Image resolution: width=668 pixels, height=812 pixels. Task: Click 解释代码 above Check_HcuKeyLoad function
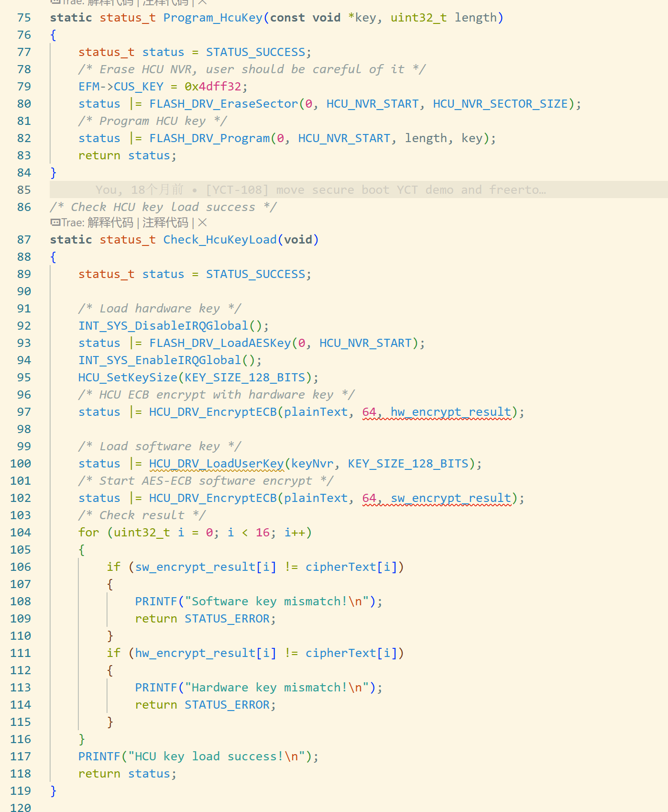pyautogui.click(x=110, y=222)
